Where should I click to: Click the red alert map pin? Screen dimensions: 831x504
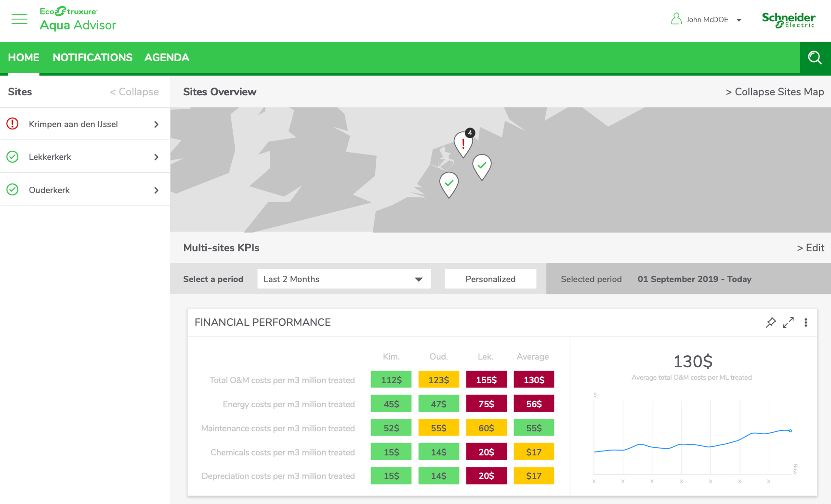(x=463, y=144)
